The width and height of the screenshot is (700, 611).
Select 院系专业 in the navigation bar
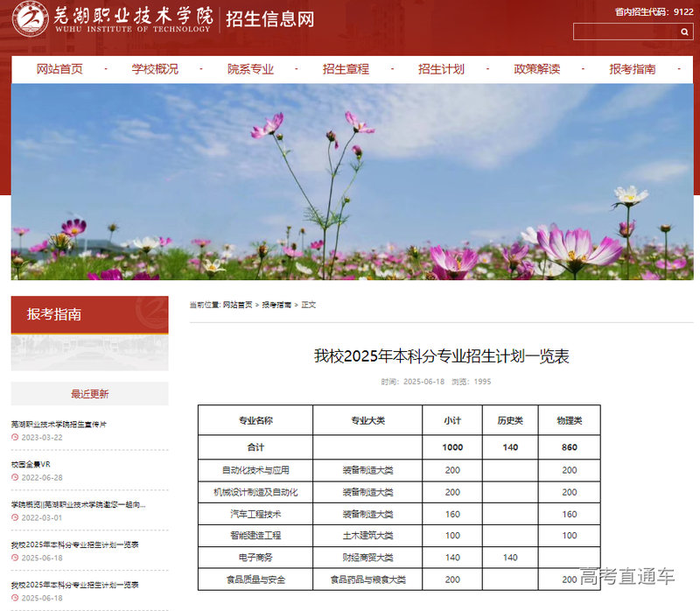(250, 69)
